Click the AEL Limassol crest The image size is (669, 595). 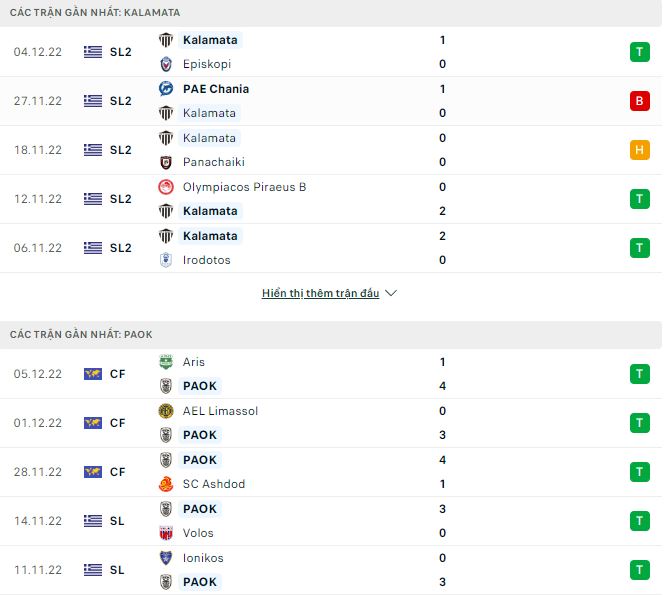click(x=166, y=411)
